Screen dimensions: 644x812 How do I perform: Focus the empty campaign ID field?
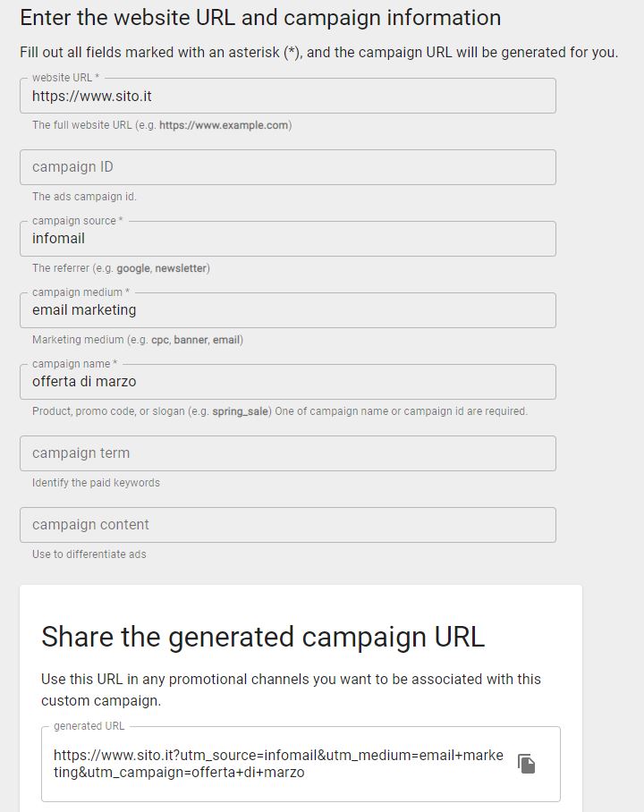coord(287,167)
